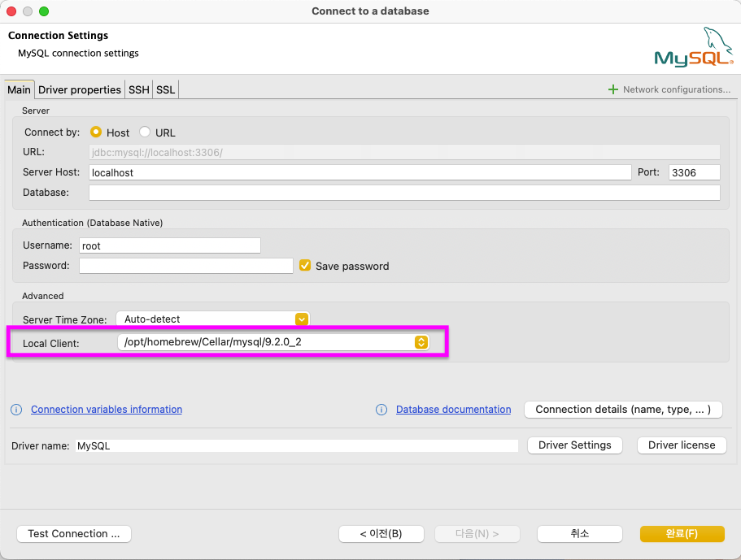This screenshot has width=741, height=560.
Task: Switch to the Driver properties tab
Action: (80, 89)
